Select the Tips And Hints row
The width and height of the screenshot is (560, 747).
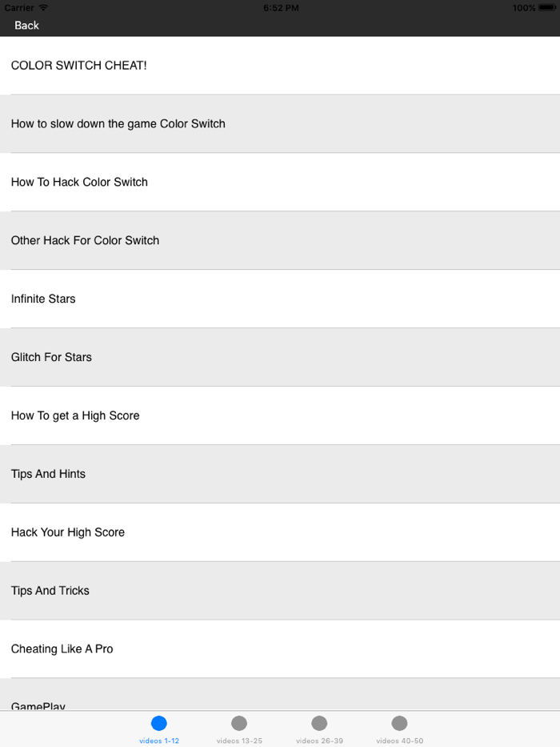(280, 473)
